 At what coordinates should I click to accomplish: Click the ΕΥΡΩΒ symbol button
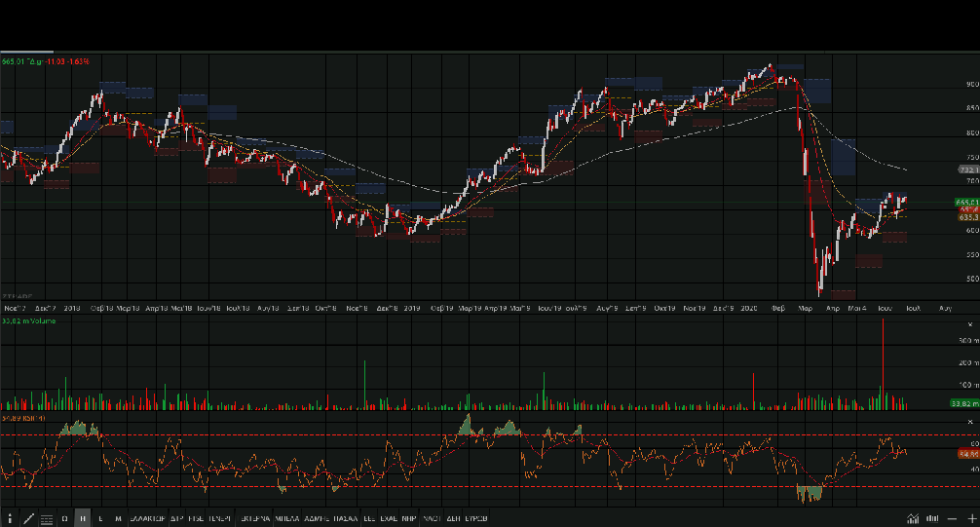click(476, 518)
